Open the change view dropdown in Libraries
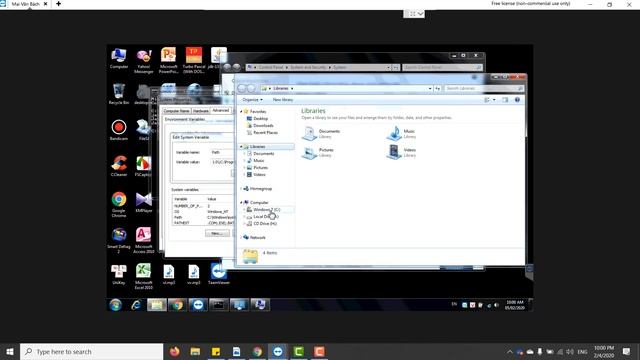 [494, 100]
